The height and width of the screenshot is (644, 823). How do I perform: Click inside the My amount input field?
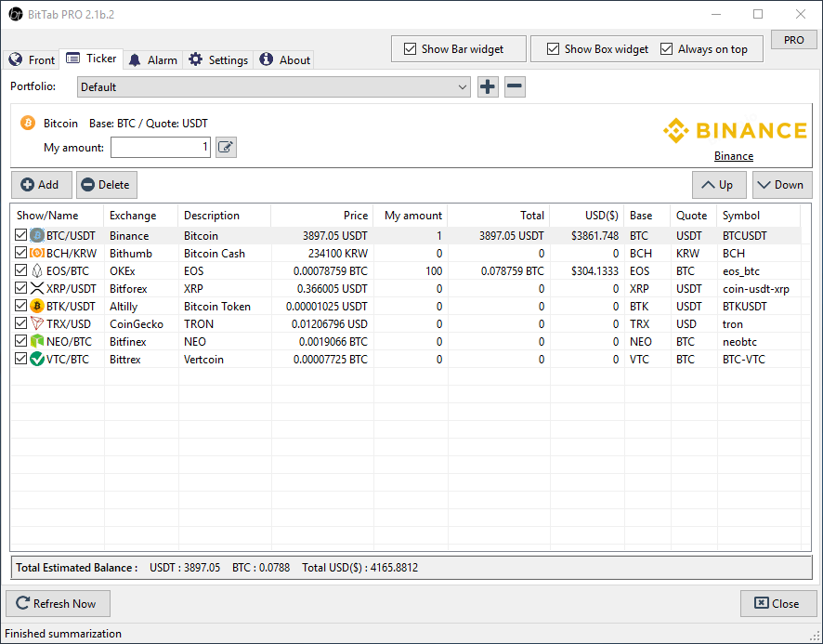click(x=160, y=147)
